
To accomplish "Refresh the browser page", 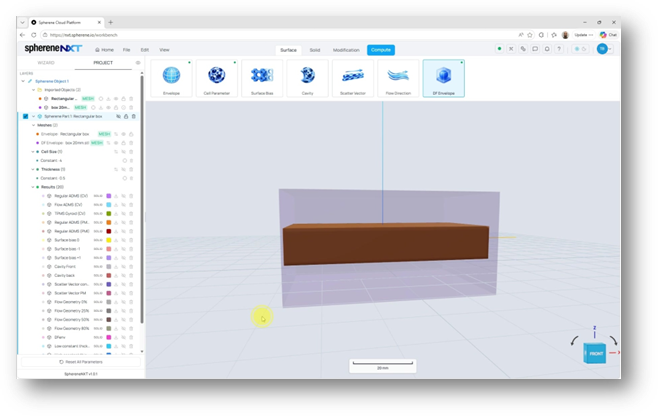I will (34, 35).
